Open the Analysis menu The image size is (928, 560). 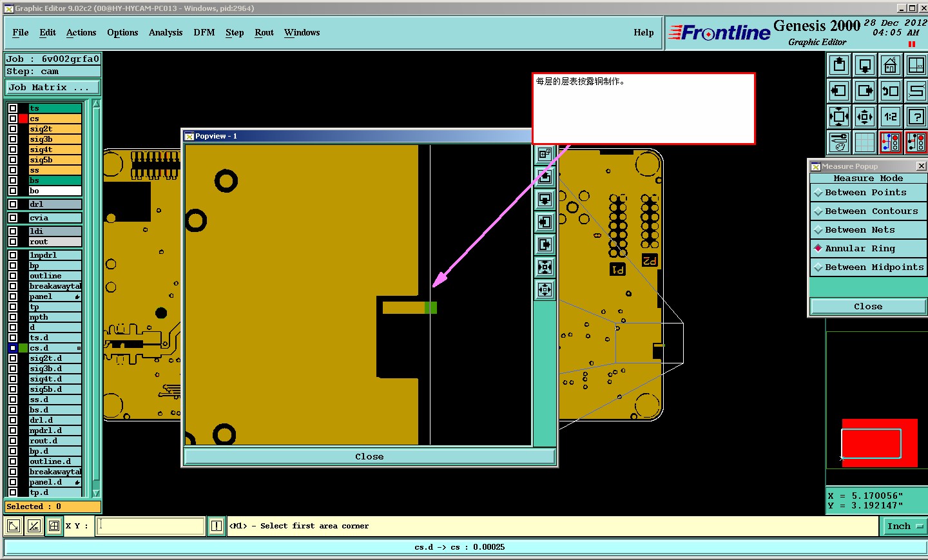(166, 32)
